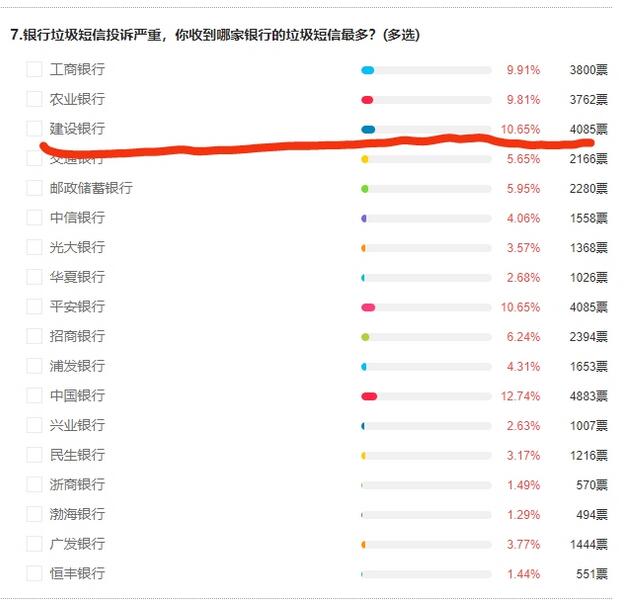Click the 广发银行 label text

77,544
